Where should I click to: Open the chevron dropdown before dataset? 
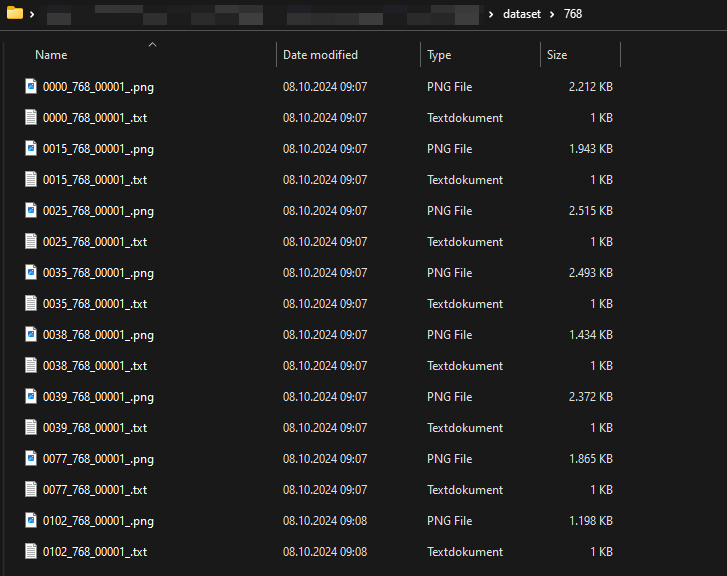[490, 14]
